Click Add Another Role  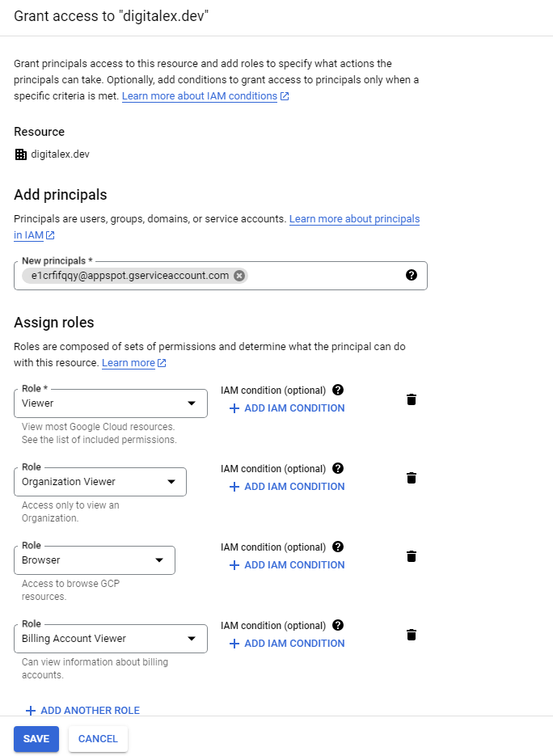82,711
